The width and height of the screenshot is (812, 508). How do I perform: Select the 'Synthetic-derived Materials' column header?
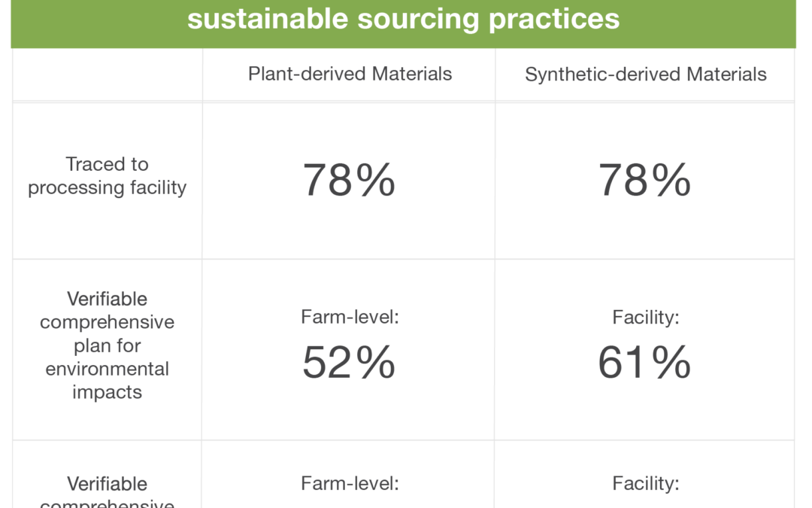pos(645,75)
